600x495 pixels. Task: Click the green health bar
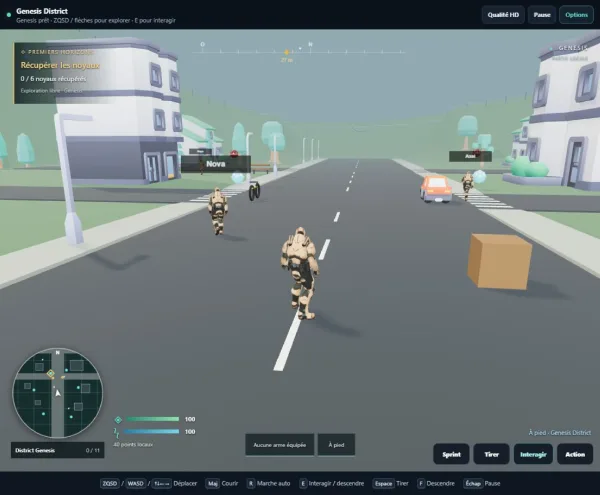click(153, 419)
